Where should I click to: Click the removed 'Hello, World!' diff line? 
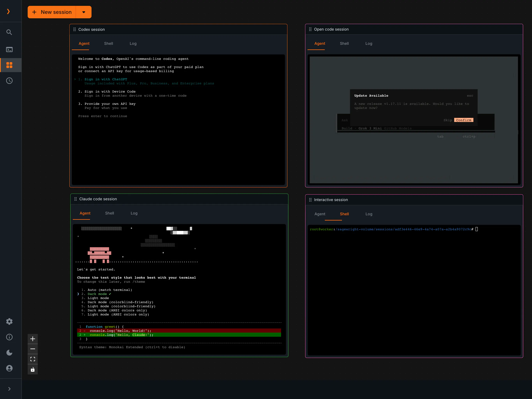(x=179, y=331)
